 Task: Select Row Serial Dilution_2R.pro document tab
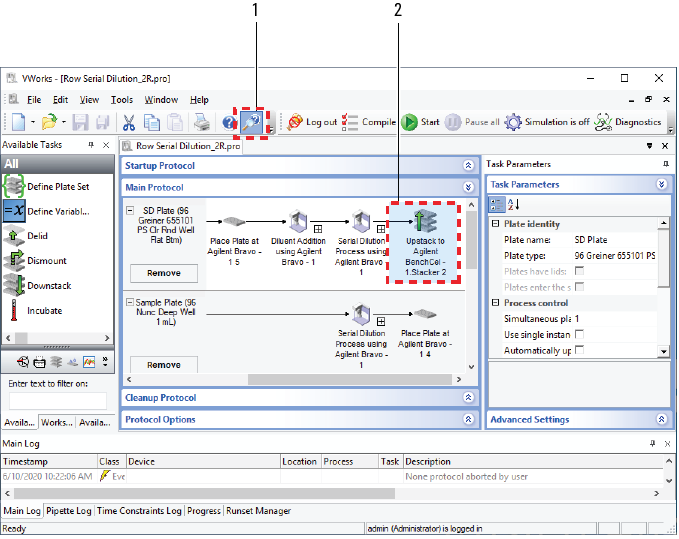click(x=182, y=146)
